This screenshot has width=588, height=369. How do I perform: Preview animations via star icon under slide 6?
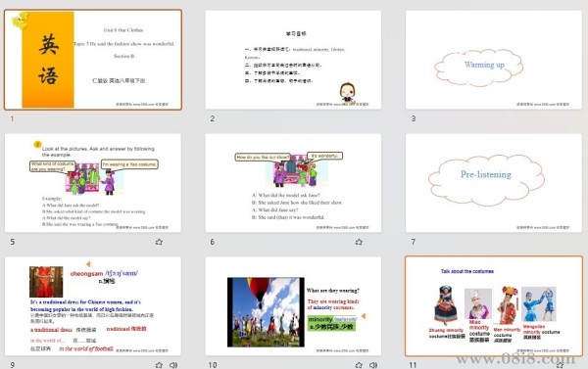359,242
